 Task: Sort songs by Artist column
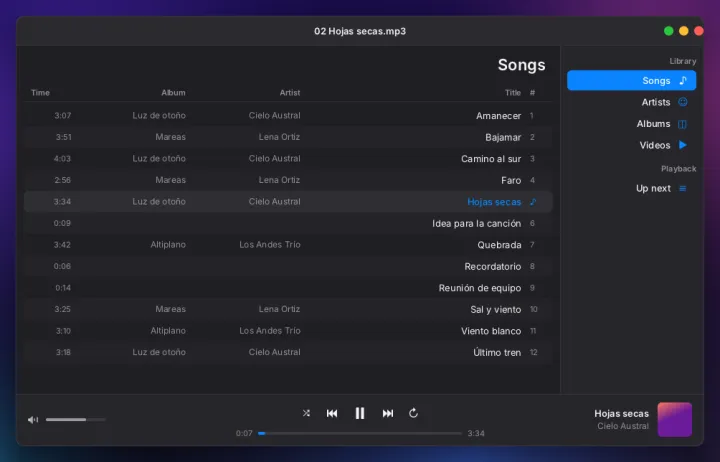click(x=290, y=93)
